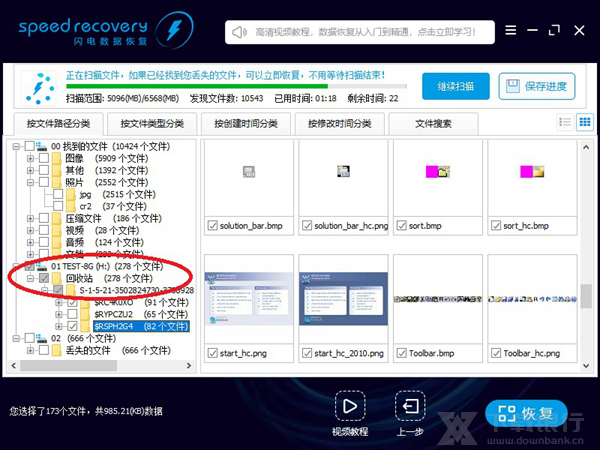Collapse the 01 TEST-8G (H:) drive node
Screen dimensions: 600x450
[17, 266]
